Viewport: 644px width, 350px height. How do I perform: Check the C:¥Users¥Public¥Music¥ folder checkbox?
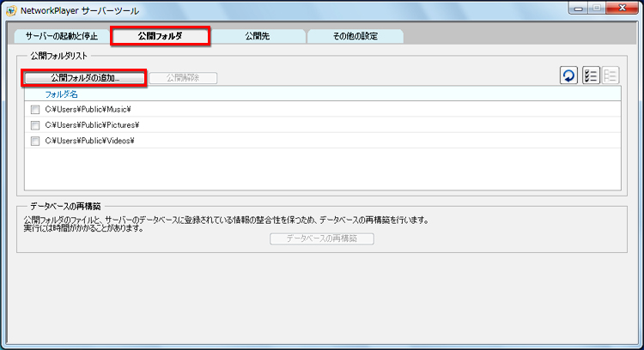pos(35,110)
